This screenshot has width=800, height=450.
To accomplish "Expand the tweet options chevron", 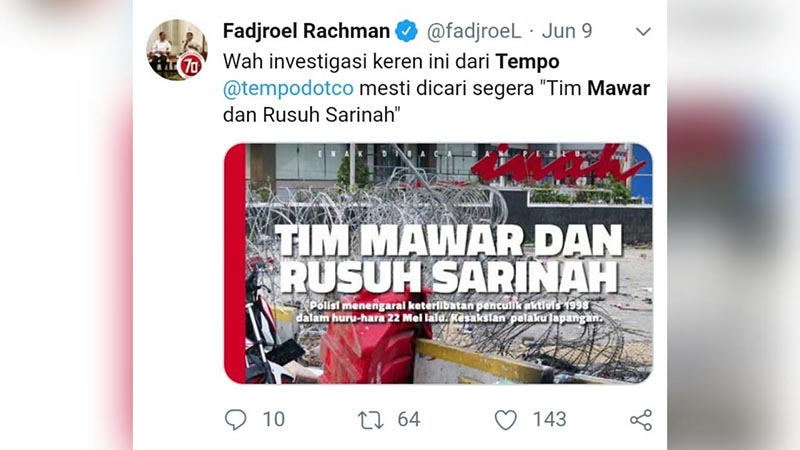I will (643, 32).
